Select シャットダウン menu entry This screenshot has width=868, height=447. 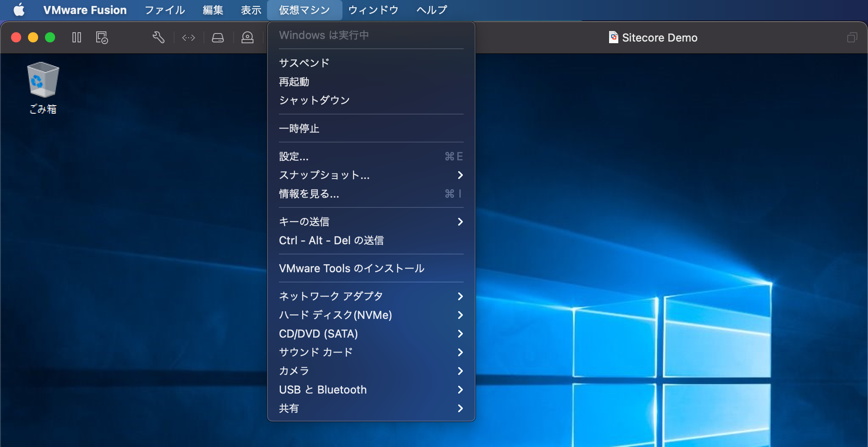click(x=371, y=100)
